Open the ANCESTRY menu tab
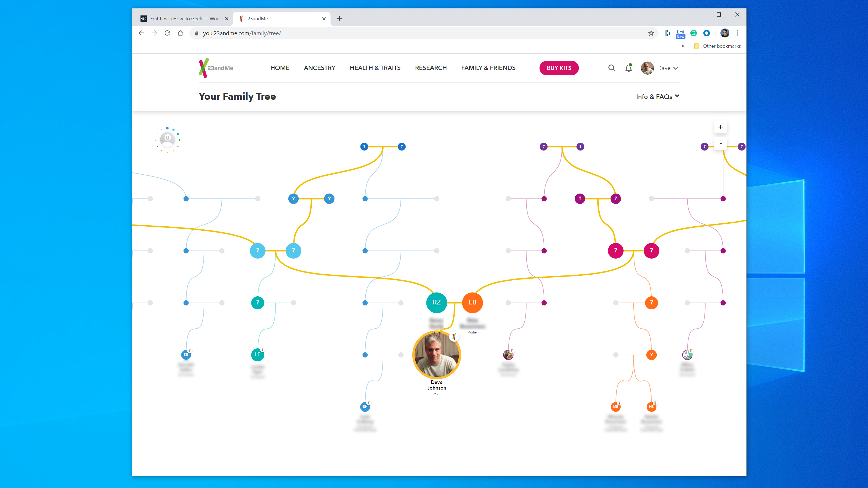The height and width of the screenshot is (488, 868). point(320,67)
